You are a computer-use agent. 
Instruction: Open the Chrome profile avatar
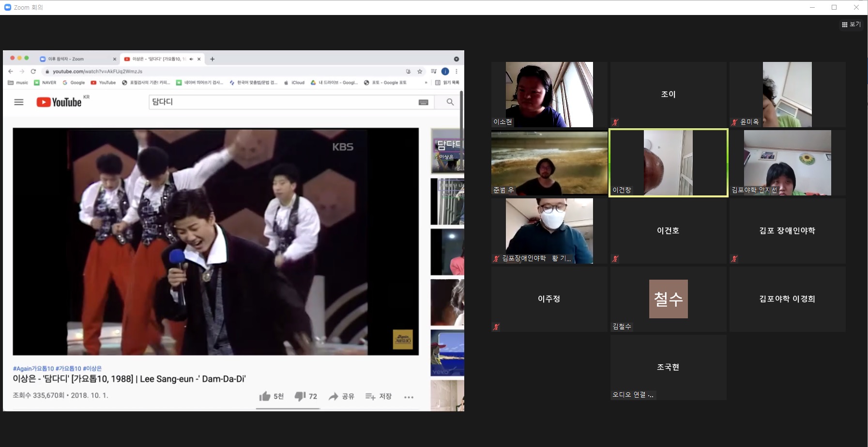[x=445, y=72]
